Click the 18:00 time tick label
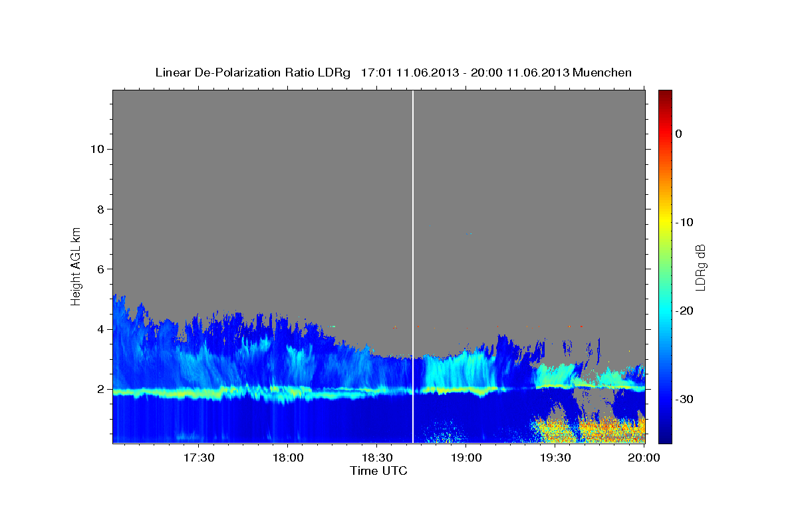The image size is (798, 532). point(287,458)
